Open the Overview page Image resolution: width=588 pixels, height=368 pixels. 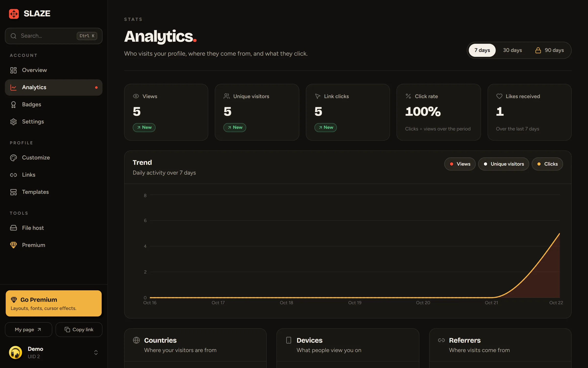54,70
